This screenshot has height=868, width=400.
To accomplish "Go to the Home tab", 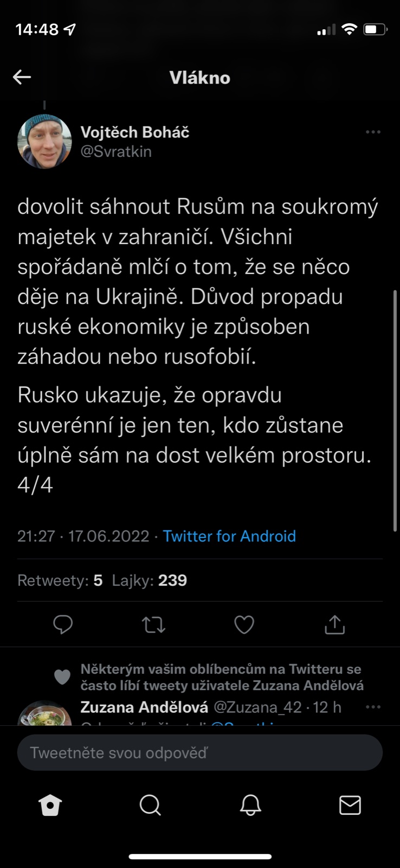I will (x=50, y=806).
